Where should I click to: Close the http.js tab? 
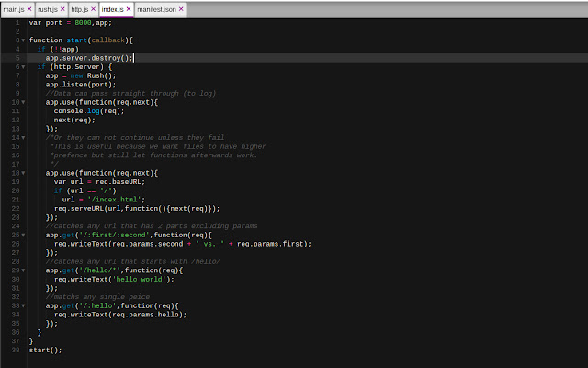(94, 9)
